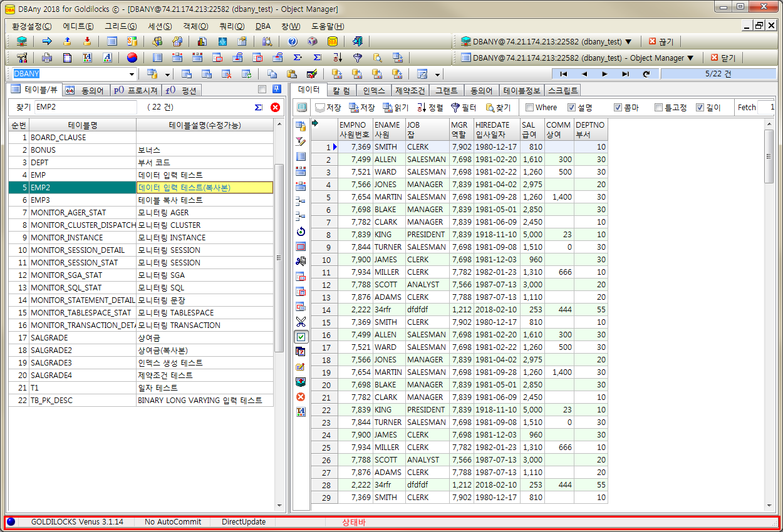
Task: Go to the first record with the navigation button
Action: coord(564,74)
